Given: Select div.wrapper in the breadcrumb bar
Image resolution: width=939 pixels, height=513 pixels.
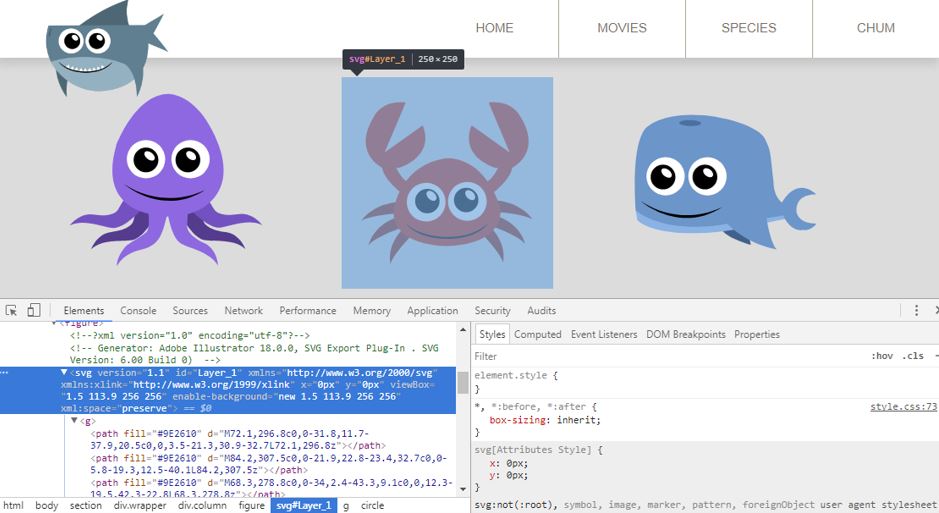Looking at the screenshot, I should click(x=139, y=506).
